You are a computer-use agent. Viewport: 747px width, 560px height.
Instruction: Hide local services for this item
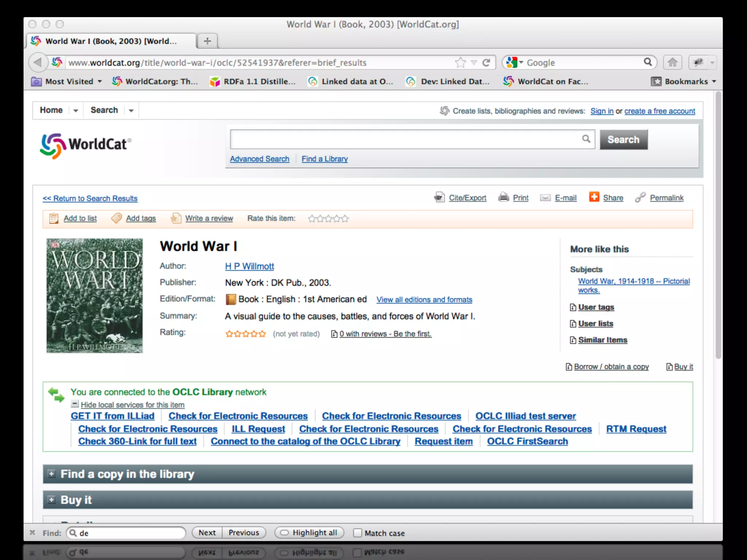(x=132, y=405)
